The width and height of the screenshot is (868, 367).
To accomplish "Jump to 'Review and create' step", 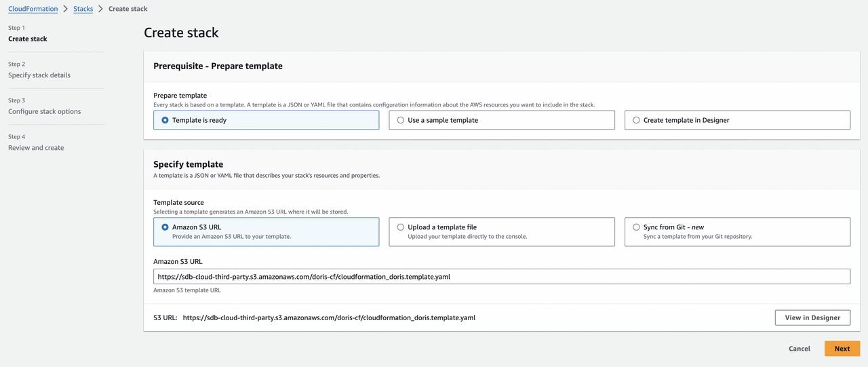I will (36, 148).
